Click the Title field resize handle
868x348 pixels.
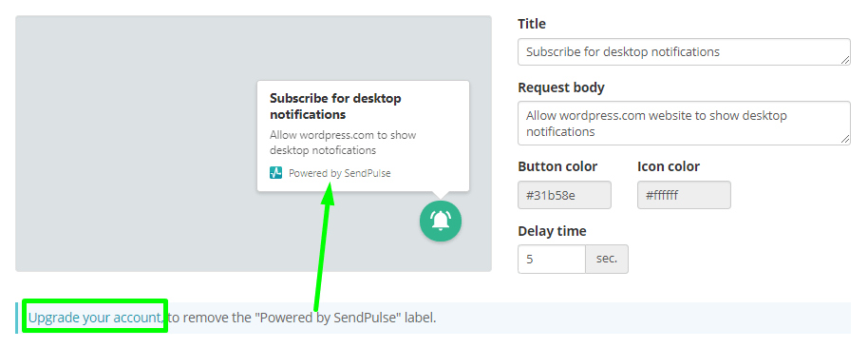(x=845, y=61)
